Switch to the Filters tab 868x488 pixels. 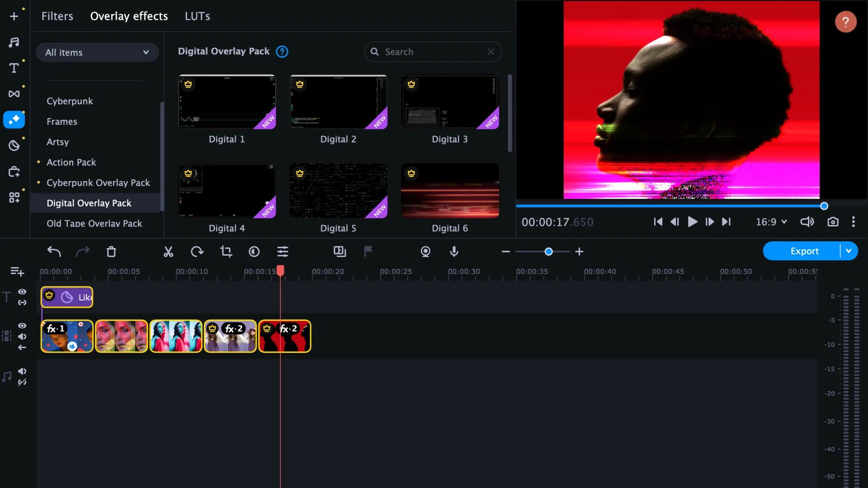tap(57, 15)
